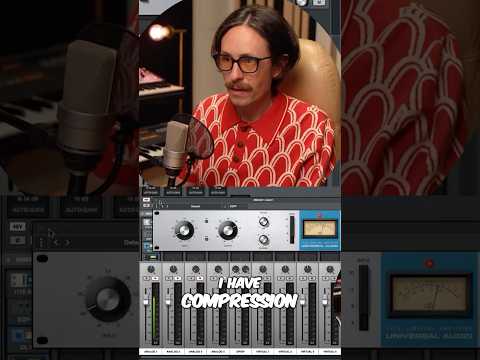Toggle solo on the ANALOG 3 channel
The width and height of the screenshot is (480, 360).
pyautogui.click(x=191, y=278)
